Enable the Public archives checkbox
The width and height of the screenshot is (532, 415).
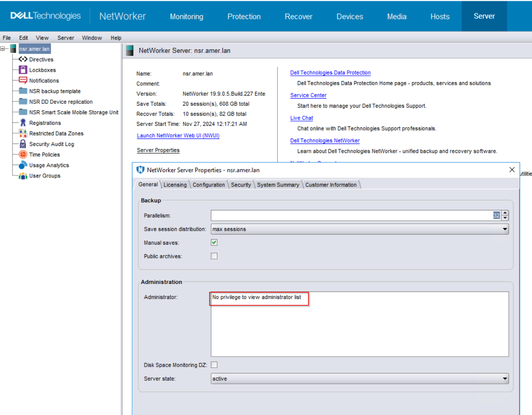[214, 256]
